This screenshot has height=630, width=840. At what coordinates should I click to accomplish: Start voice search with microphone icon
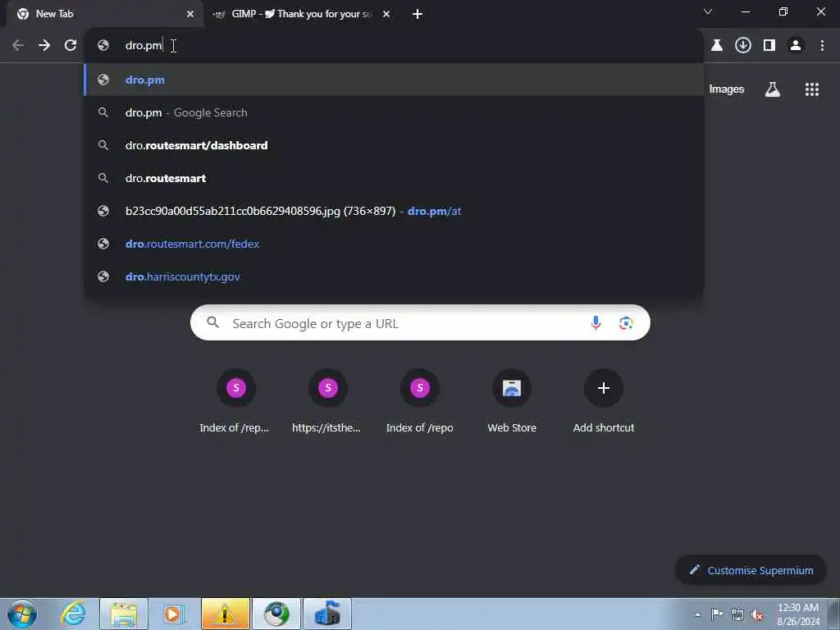pos(596,323)
